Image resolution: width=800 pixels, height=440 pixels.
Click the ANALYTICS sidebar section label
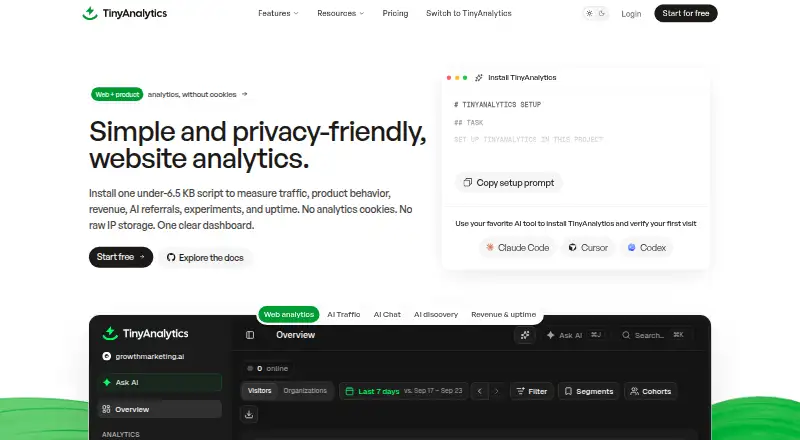click(x=120, y=434)
